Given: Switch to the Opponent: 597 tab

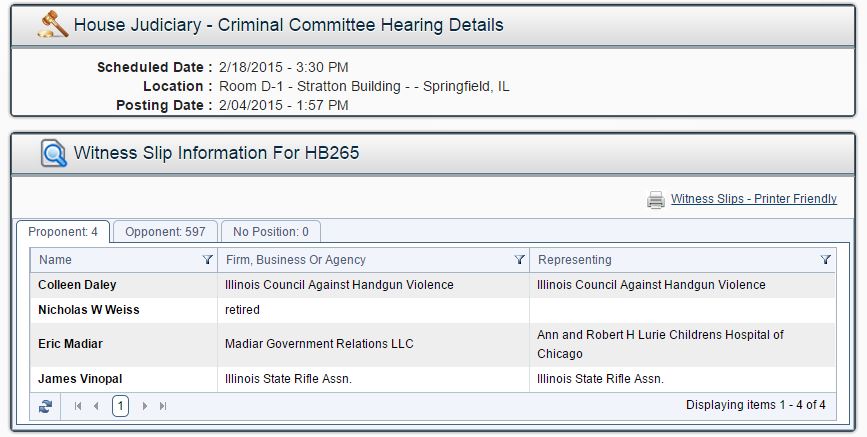Looking at the screenshot, I should pyautogui.click(x=165, y=232).
